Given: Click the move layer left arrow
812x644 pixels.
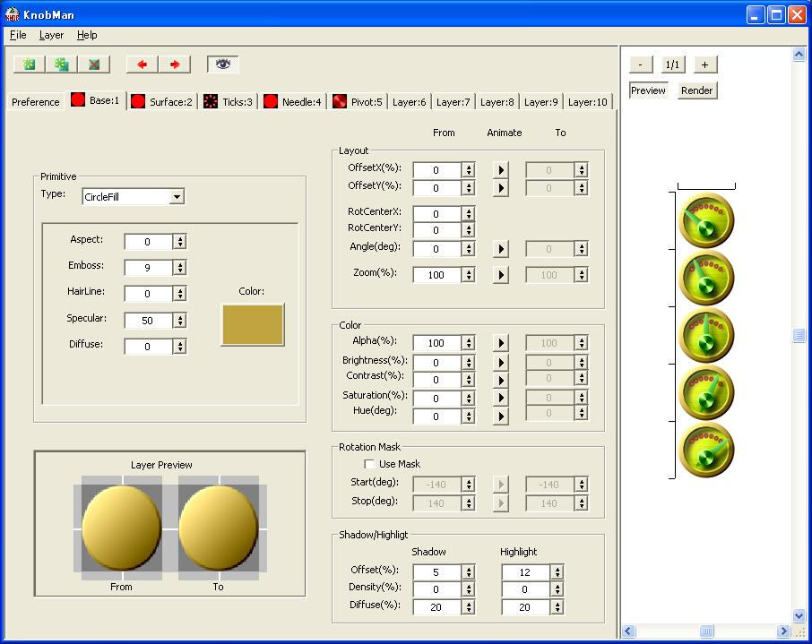Looking at the screenshot, I should [142, 64].
